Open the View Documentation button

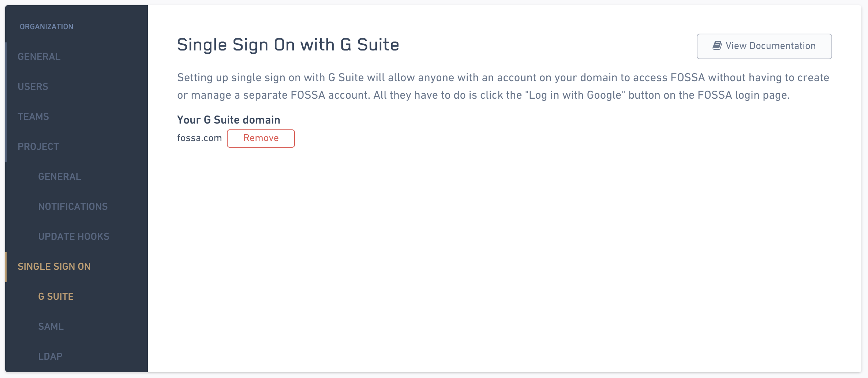click(764, 46)
